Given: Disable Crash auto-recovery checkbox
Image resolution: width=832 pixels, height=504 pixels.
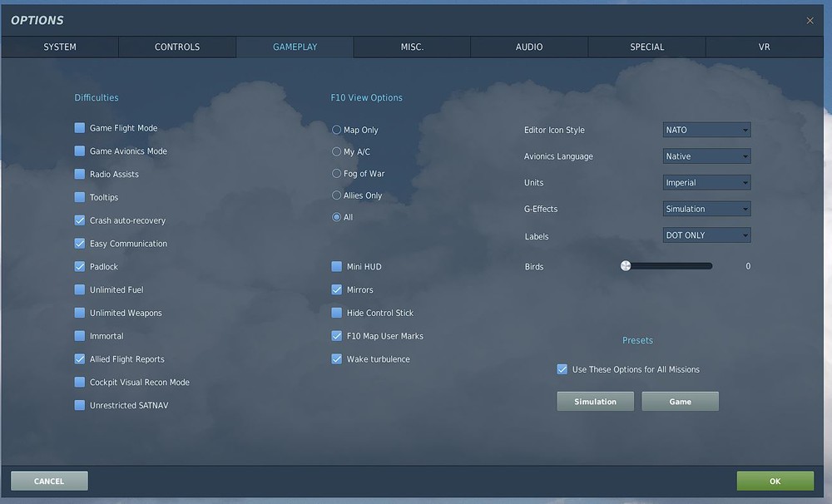Looking at the screenshot, I should click(x=80, y=220).
